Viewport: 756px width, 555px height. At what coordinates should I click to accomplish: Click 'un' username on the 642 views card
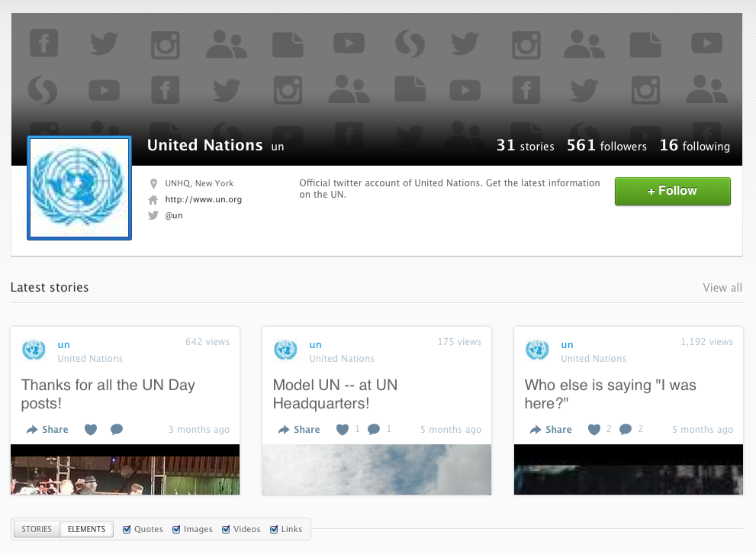(x=63, y=345)
